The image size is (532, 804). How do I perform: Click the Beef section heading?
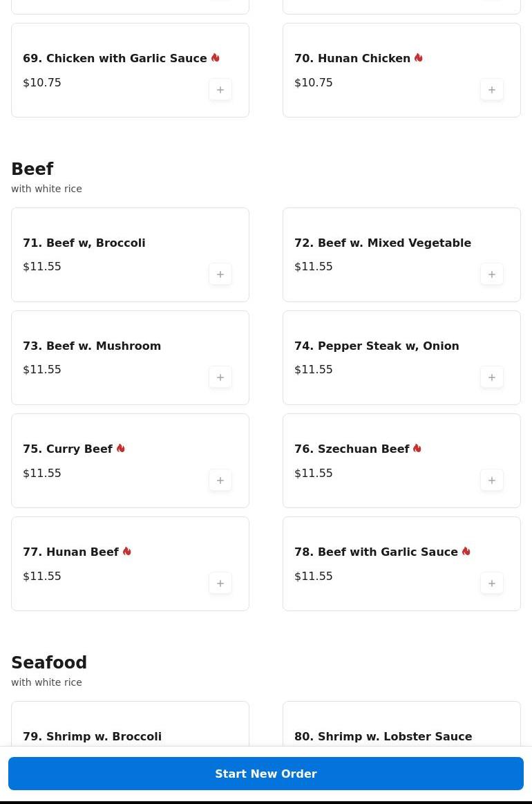tap(32, 169)
